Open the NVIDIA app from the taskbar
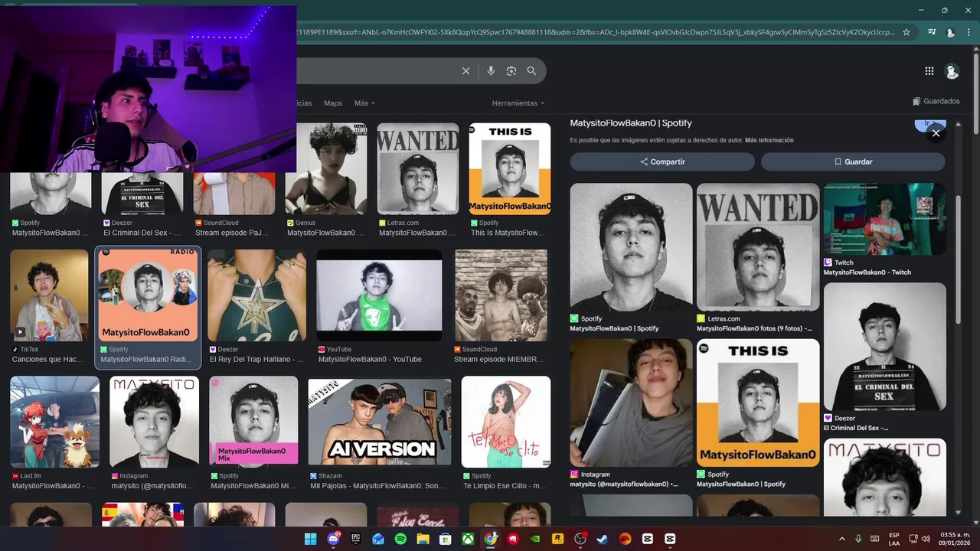The width and height of the screenshot is (980, 551). pyautogui.click(x=535, y=539)
